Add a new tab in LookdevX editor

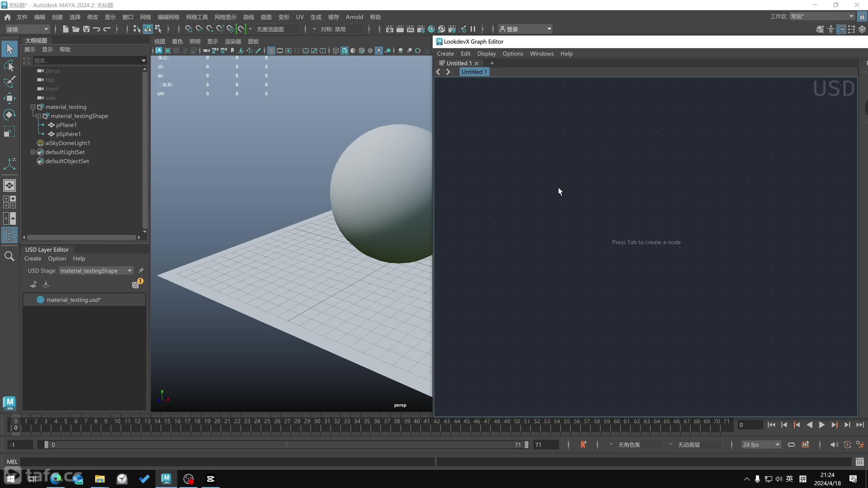pyautogui.click(x=492, y=63)
